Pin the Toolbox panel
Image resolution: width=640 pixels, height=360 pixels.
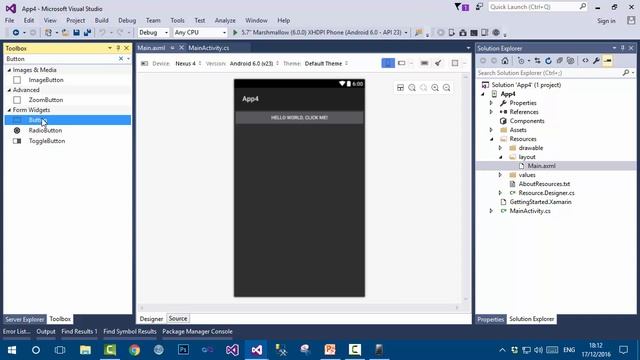coord(118,48)
